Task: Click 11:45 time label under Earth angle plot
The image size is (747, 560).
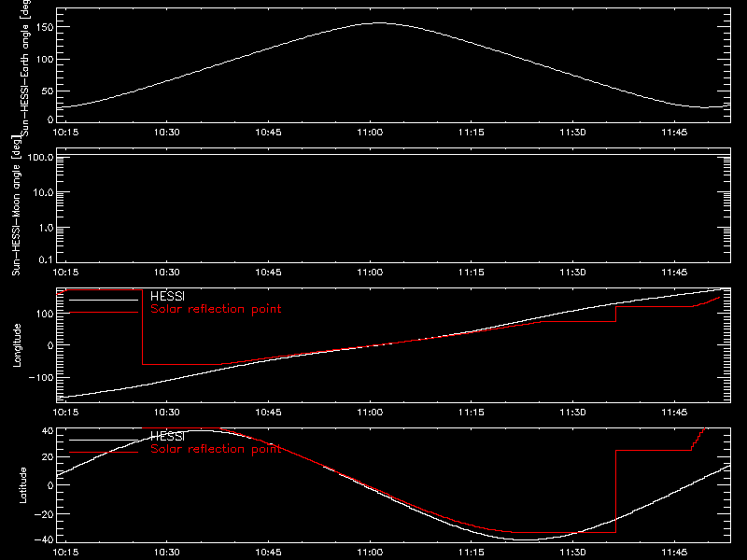Action: 674,132
